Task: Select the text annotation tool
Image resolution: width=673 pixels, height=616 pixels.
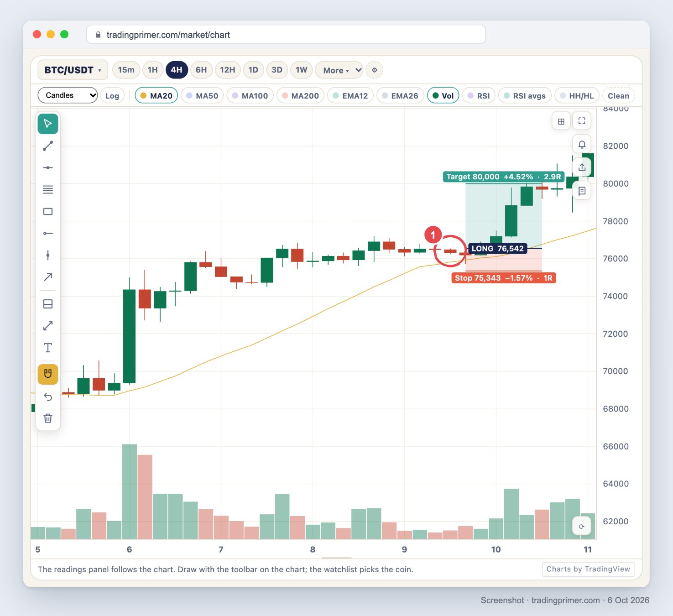Action: click(48, 348)
